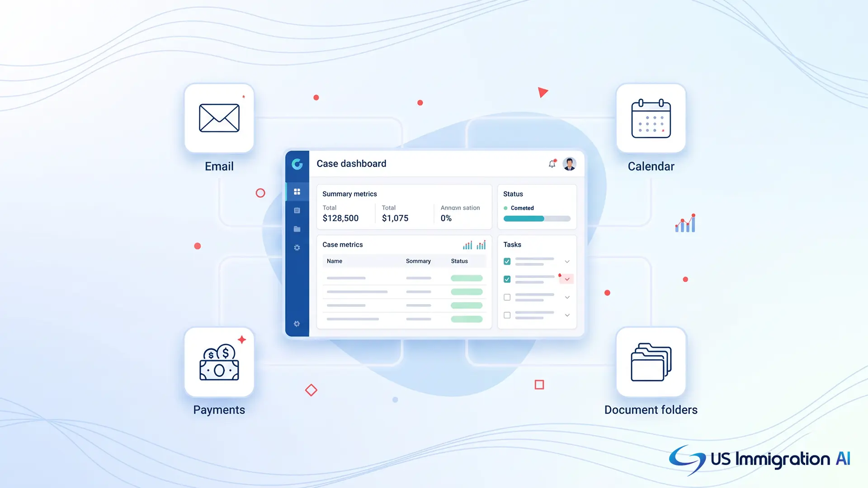Image resolution: width=868 pixels, height=488 pixels.
Task: Uncheck the second checked task checkbox
Action: coord(507,279)
